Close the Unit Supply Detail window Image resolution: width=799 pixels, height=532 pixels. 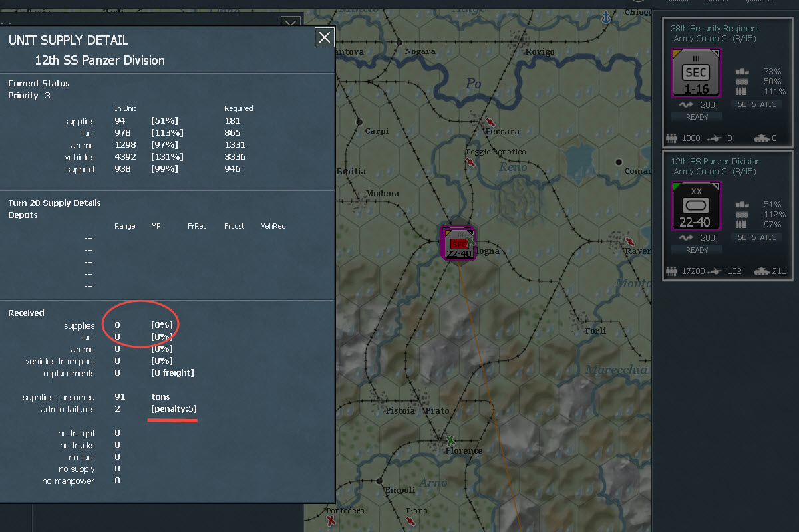325,37
